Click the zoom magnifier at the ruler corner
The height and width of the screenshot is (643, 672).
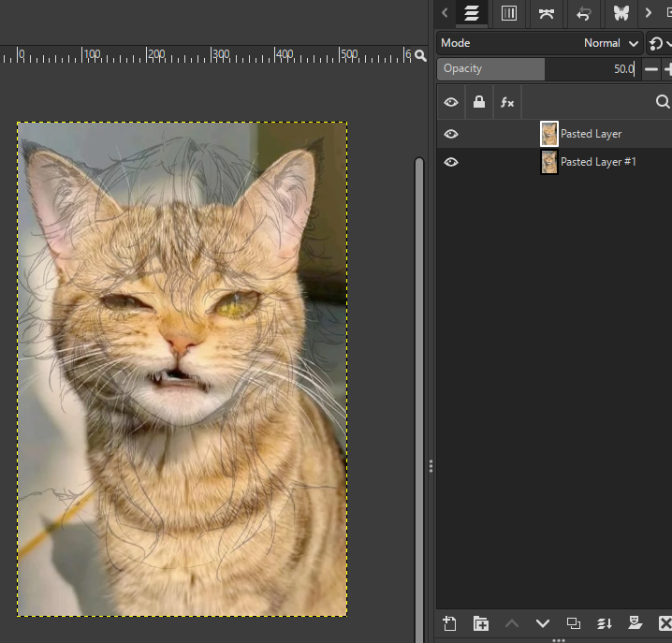(420, 55)
